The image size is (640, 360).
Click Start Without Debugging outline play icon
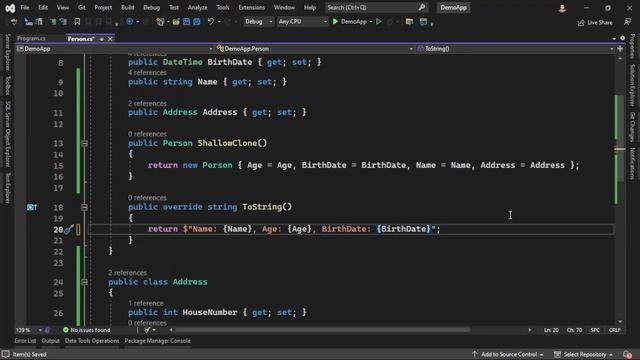tap(379, 22)
